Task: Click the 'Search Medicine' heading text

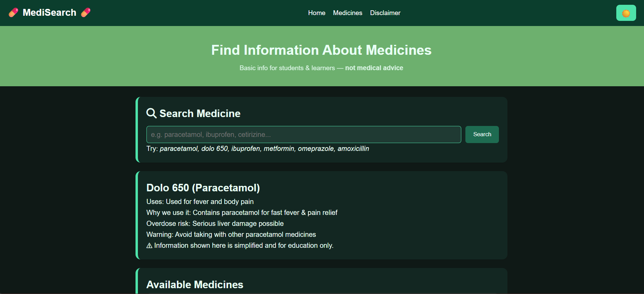Action: 200,114
